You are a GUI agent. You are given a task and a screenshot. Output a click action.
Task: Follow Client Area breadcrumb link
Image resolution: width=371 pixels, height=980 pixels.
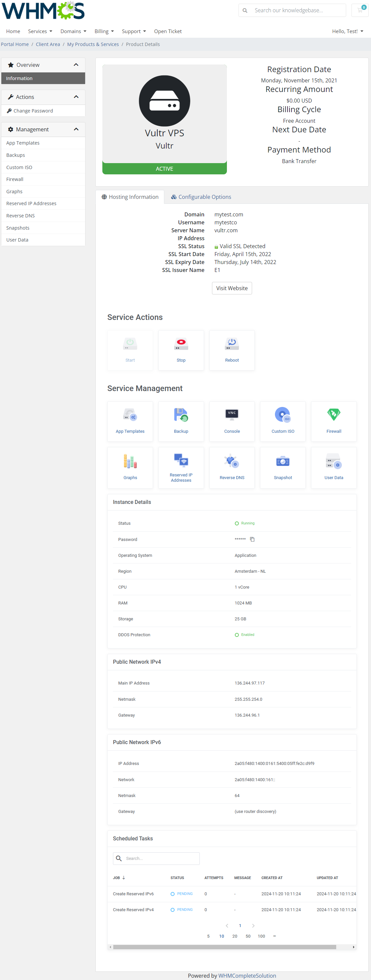click(48, 44)
